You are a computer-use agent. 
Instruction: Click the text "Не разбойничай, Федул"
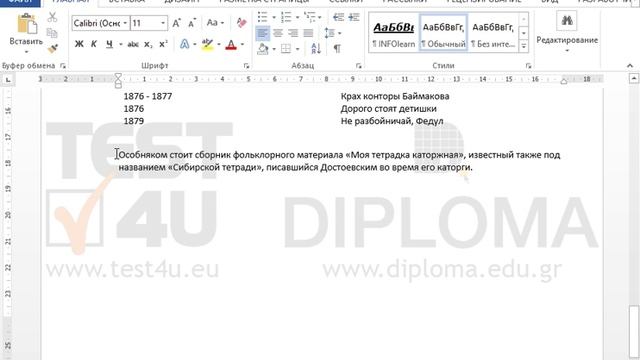click(392, 121)
